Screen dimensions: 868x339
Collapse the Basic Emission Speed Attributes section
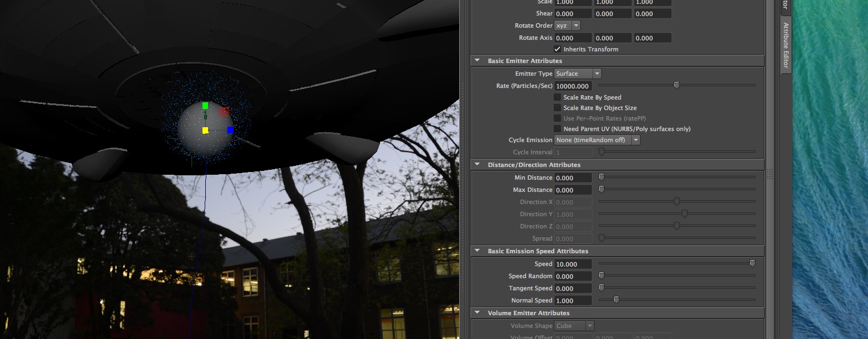point(477,251)
